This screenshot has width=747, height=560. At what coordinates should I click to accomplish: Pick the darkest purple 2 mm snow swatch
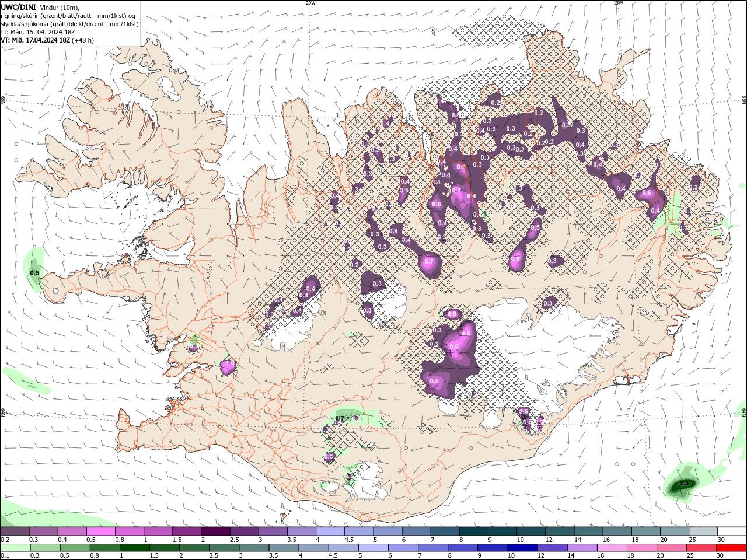215,531
